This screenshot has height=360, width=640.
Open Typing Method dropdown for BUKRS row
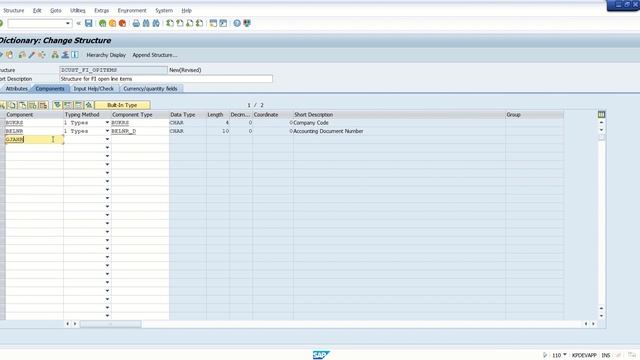[107, 122]
